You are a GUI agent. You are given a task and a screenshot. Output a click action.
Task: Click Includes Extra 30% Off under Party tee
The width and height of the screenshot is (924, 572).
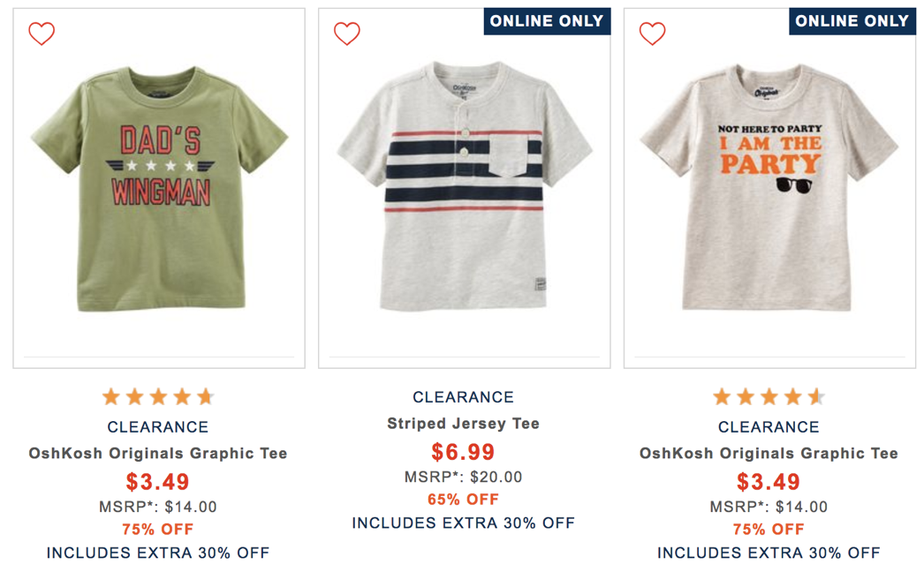769,553
